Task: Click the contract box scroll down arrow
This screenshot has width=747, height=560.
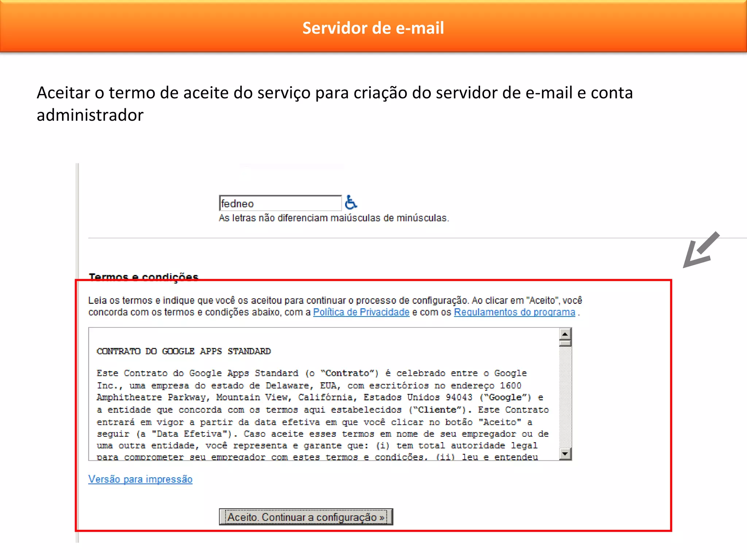Action: click(x=565, y=454)
